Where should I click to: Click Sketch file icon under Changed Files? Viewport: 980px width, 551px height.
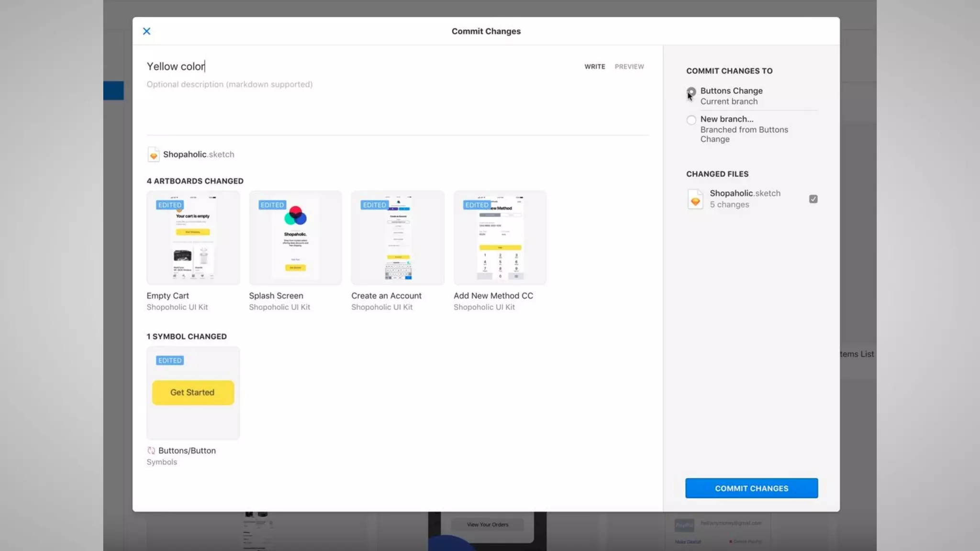(x=695, y=199)
